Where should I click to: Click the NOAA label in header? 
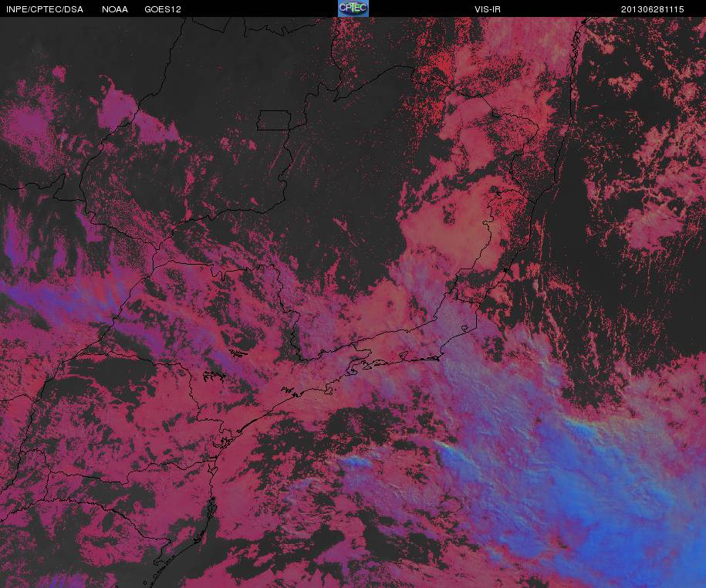(115, 9)
